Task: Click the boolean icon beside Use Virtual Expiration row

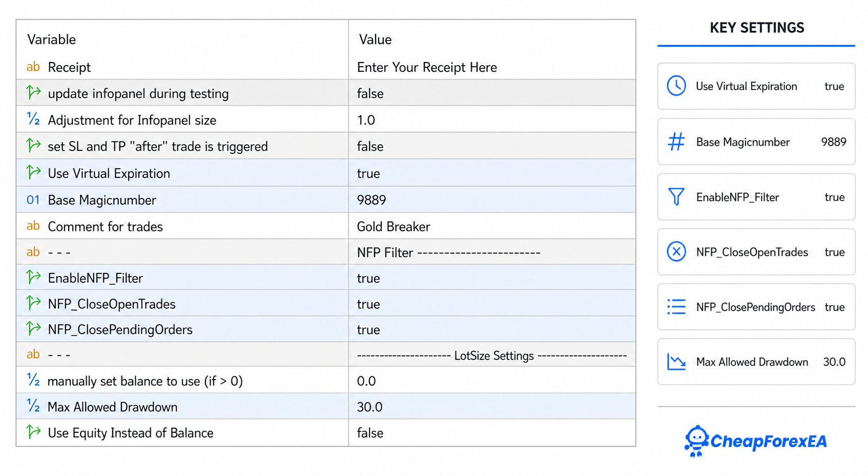Action: [34, 172]
